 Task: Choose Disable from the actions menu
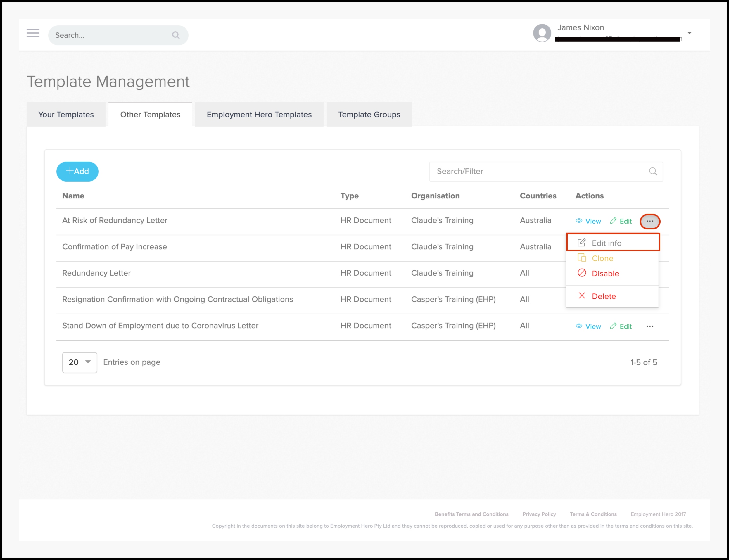[605, 274]
